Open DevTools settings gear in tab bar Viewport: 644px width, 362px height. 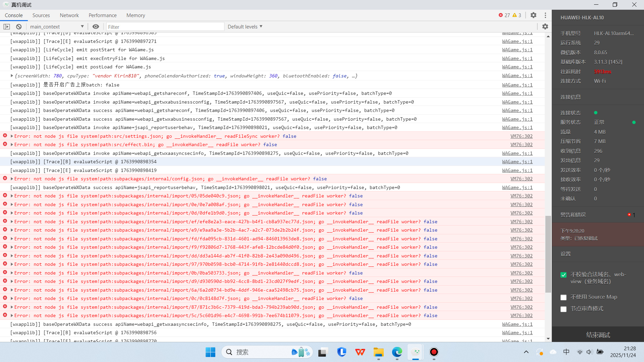(533, 15)
